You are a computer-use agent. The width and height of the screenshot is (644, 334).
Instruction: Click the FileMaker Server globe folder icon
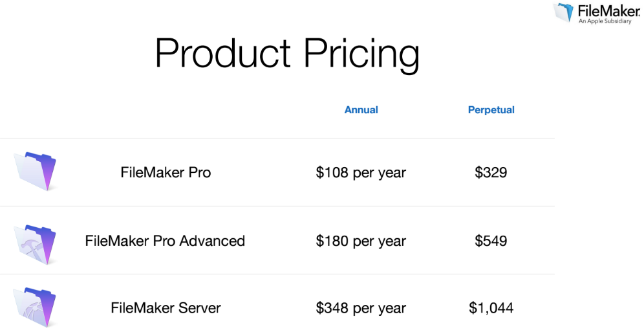(36, 307)
